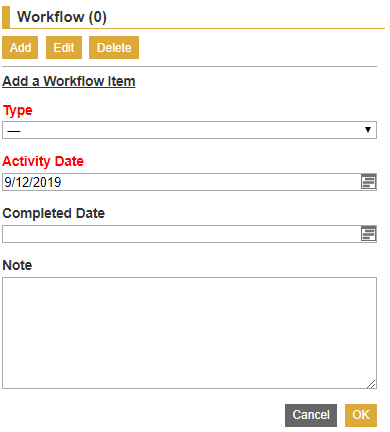
Task: Click the Add workflow button
Action: (x=20, y=48)
